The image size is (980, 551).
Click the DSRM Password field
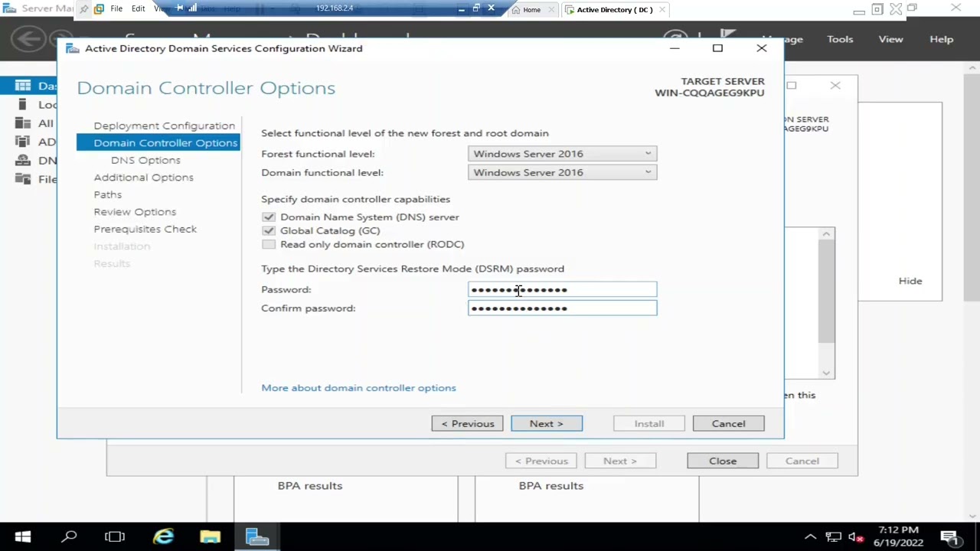coord(562,289)
